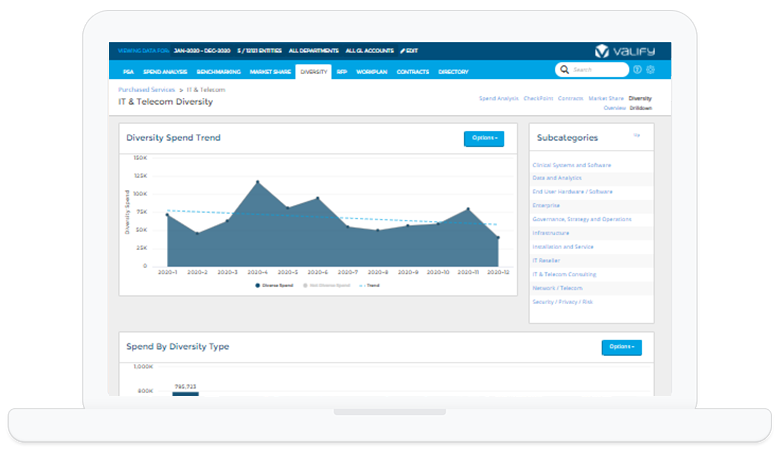
Task: Go to the Workplan tab
Action: tap(372, 72)
